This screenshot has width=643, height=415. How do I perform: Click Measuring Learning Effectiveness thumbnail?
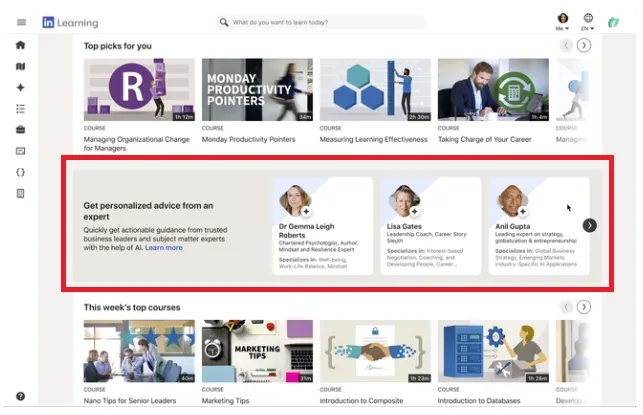pos(375,89)
